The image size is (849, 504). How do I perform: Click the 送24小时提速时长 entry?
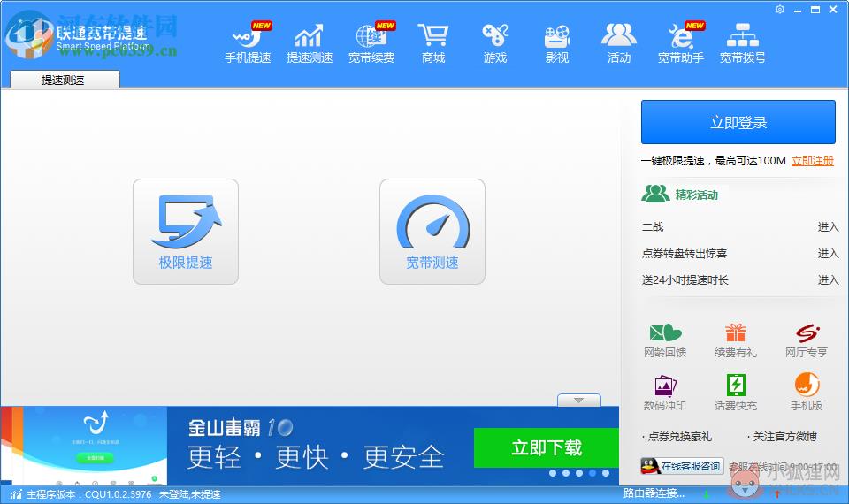pyautogui.click(x=685, y=280)
